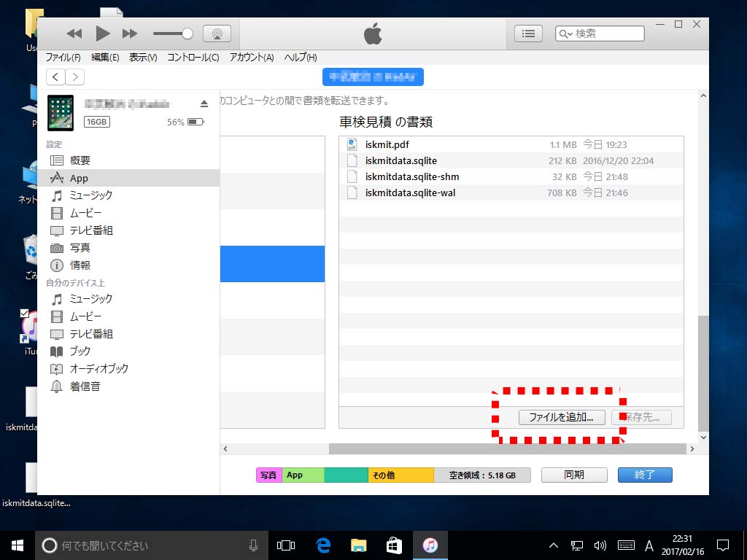
Task: Open the ファイル(F) menu
Action: [63, 58]
